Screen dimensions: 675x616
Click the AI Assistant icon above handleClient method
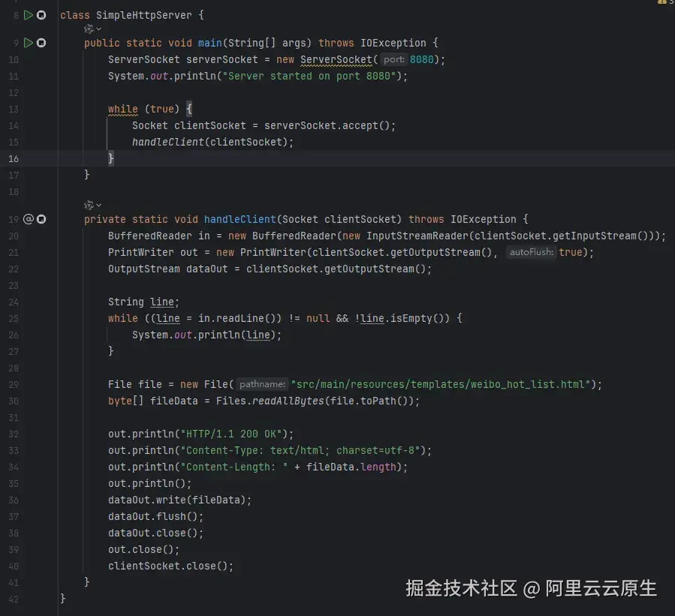87,204
